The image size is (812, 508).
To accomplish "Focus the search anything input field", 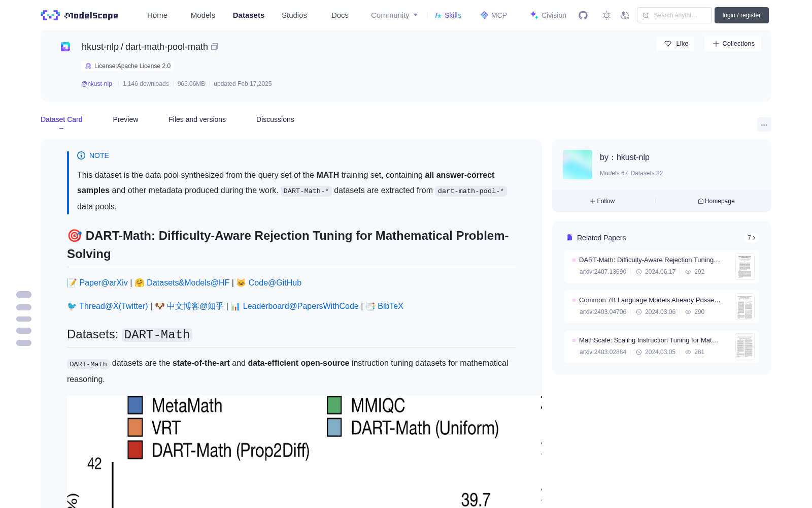I will click(674, 15).
